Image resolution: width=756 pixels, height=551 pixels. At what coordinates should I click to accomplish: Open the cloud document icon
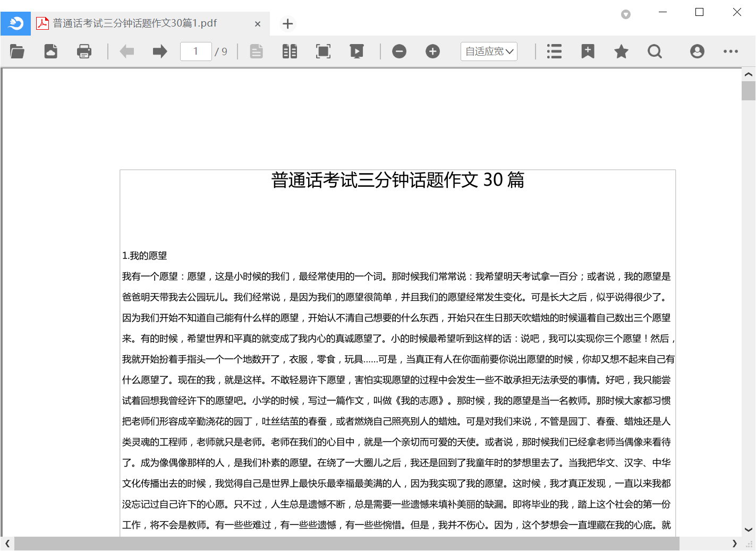click(50, 51)
